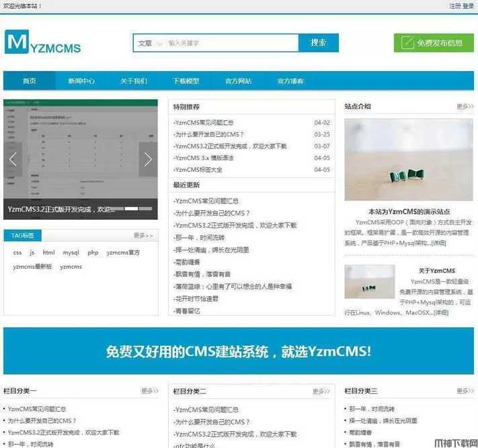Image resolution: width=478 pixels, height=448 pixels.
Task: Open the 下载模型 navigation item
Action: tap(186, 81)
